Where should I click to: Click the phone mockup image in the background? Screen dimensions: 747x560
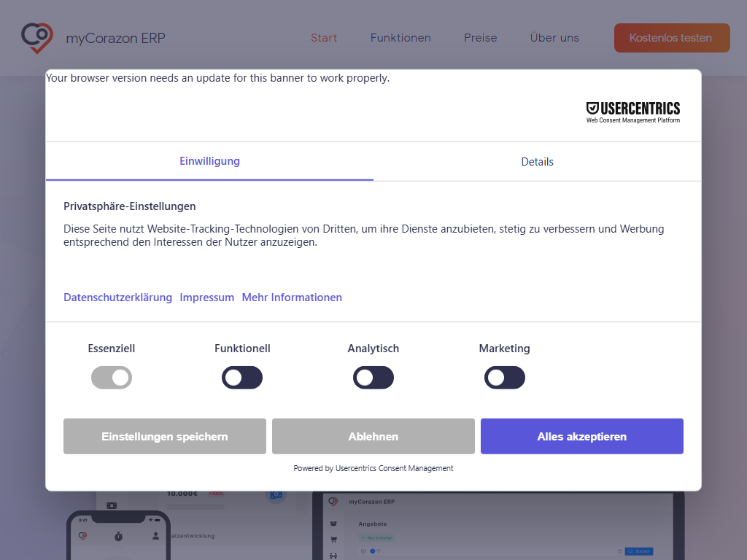[x=119, y=535]
